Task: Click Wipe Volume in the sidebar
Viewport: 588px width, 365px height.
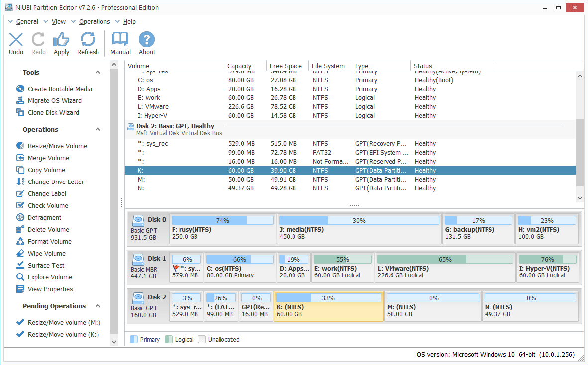Action: point(46,253)
